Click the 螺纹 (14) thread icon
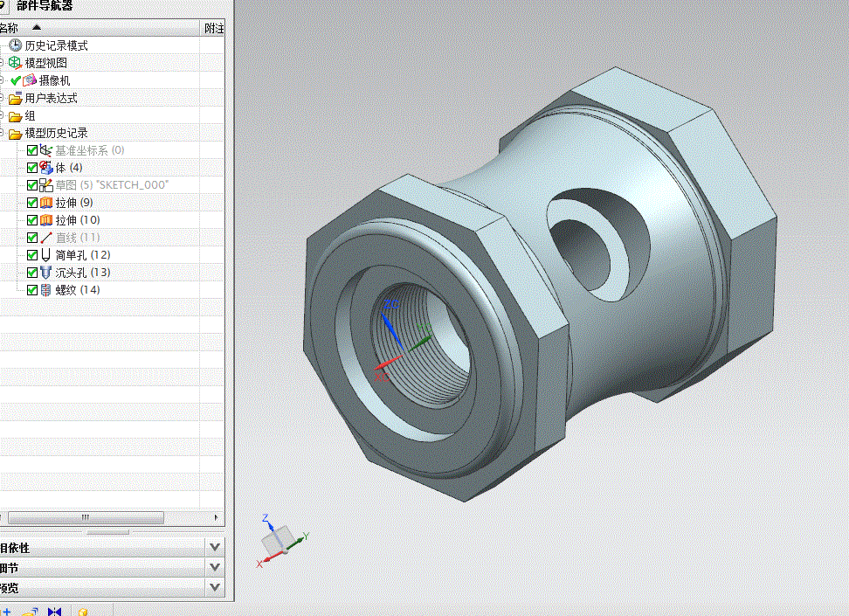 46,290
